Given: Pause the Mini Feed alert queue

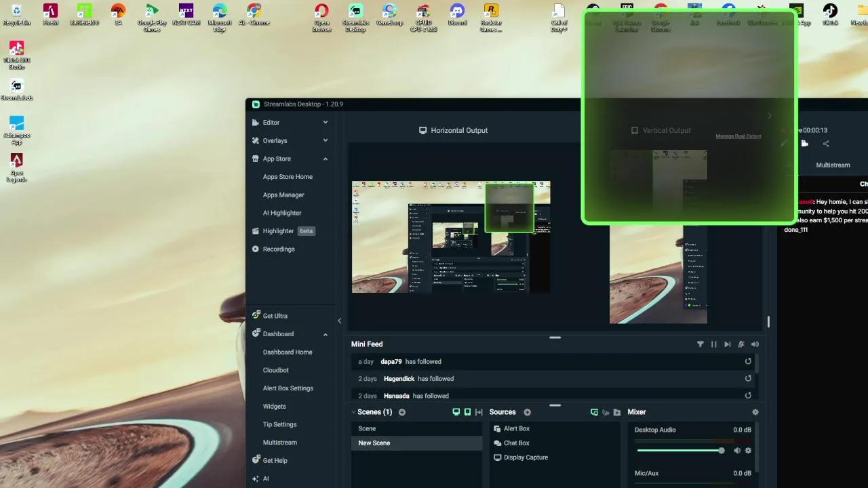Looking at the screenshot, I should click(x=714, y=344).
